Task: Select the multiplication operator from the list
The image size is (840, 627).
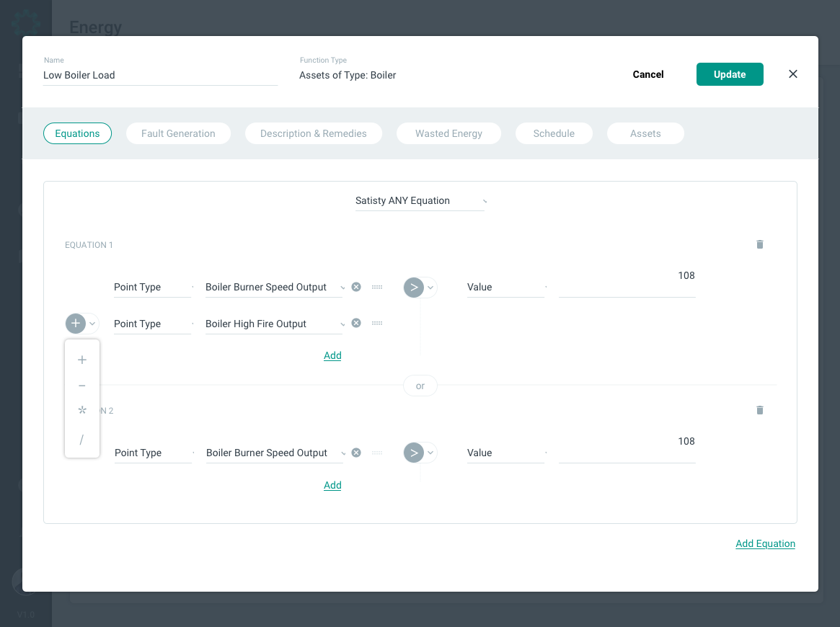Action: pos(82,409)
